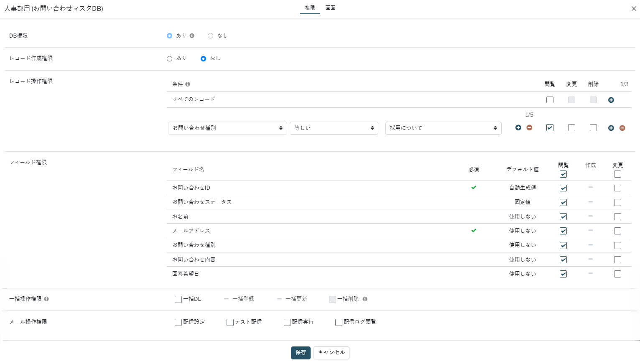This screenshot has width=640, height=364.
Task: Select なし for DB権限
Action: tap(211, 36)
